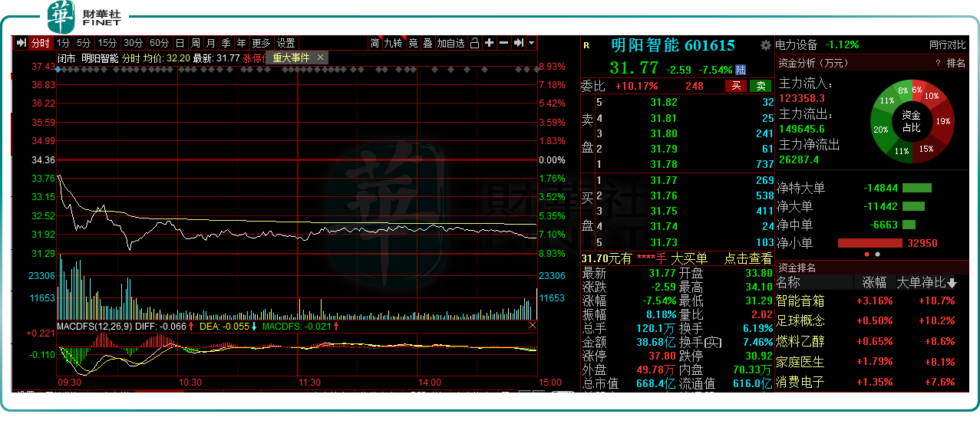Image resolution: width=980 pixels, height=427 pixels.
Task: Toggle 简 simple view mode
Action: [x=375, y=43]
